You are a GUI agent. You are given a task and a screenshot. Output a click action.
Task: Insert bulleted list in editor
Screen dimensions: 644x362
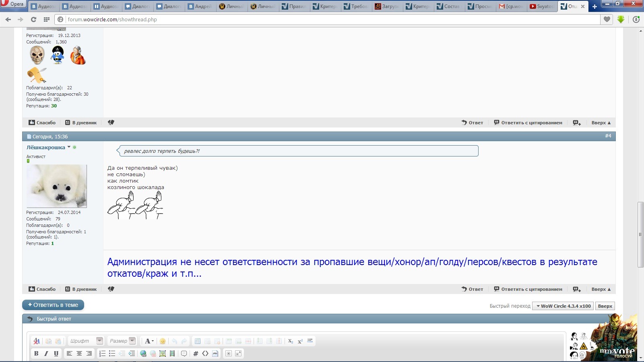point(112,354)
